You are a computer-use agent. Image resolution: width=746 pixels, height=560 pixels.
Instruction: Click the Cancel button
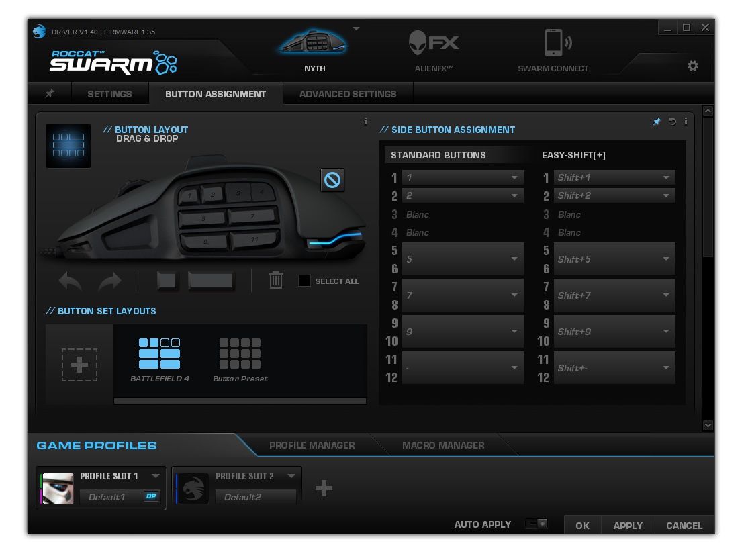[x=684, y=525]
